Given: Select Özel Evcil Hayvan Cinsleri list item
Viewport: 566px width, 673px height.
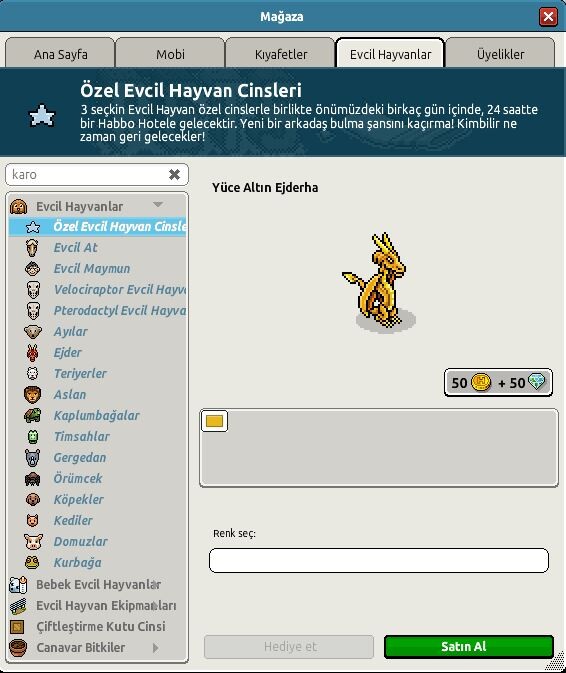Looking at the screenshot, I should (x=97, y=227).
